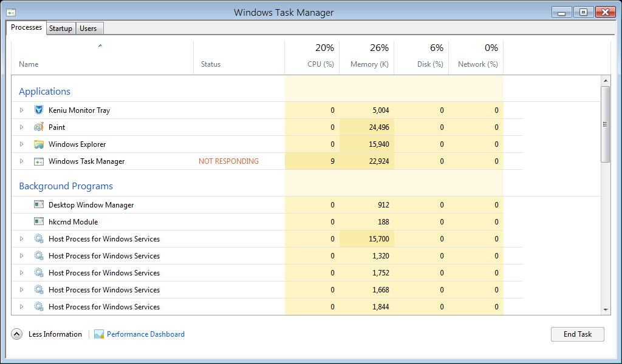
Task: Sort by the Disk (%) column header
Action: click(422, 58)
